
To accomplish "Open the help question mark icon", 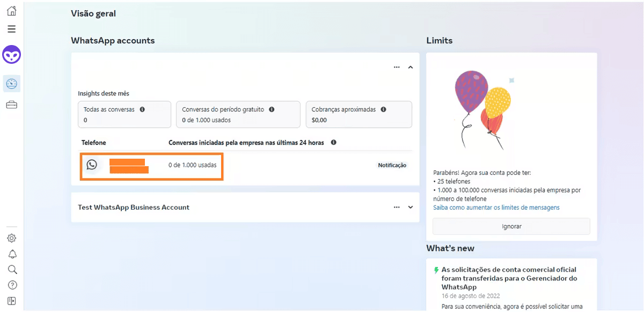I will 12,285.
